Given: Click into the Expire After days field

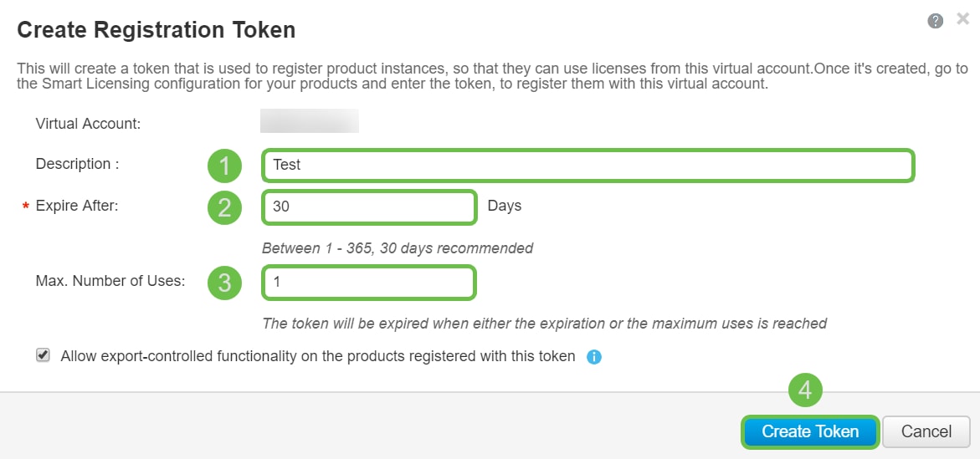Looking at the screenshot, I should [369, 207].
